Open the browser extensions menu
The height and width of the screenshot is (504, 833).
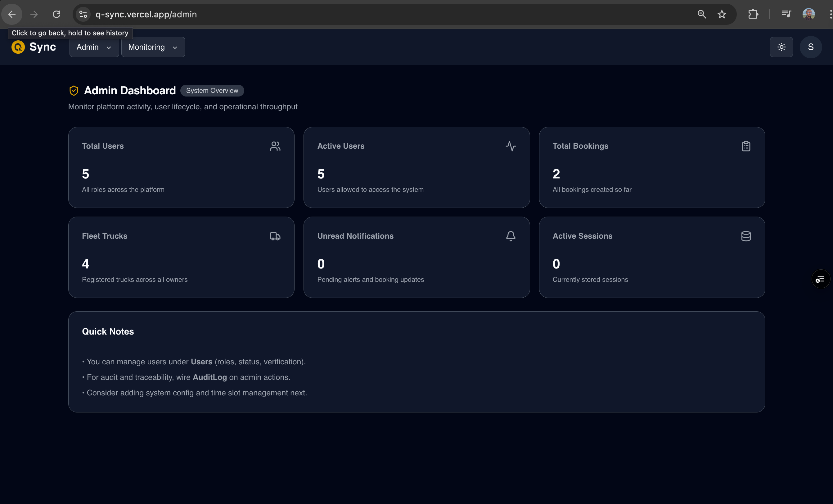tap(753, 14)
